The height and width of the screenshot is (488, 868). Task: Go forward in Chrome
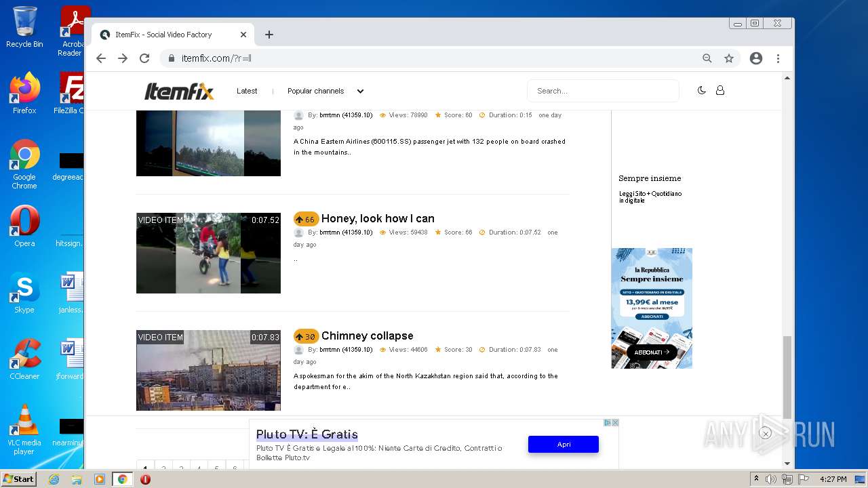point(123,58)
